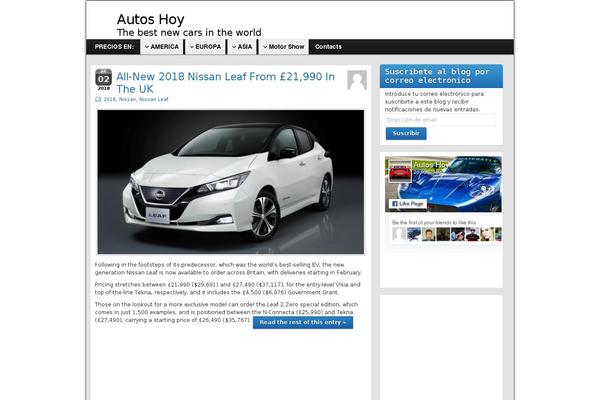Click the Suscríbete al blog por correo heading
This screenshot has height=400, width=600.
pyautogui.click(x=437, y=76)
